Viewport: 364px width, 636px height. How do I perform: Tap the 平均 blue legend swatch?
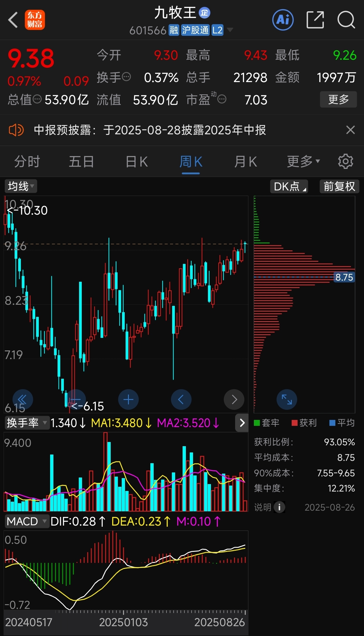click(x=332, y=423)
